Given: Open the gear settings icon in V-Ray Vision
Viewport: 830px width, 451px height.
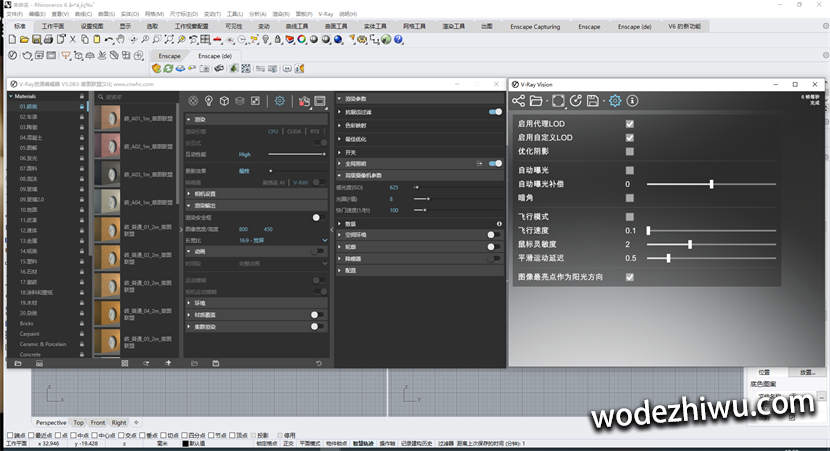Looking at the screenshot, I should point(615,101).
